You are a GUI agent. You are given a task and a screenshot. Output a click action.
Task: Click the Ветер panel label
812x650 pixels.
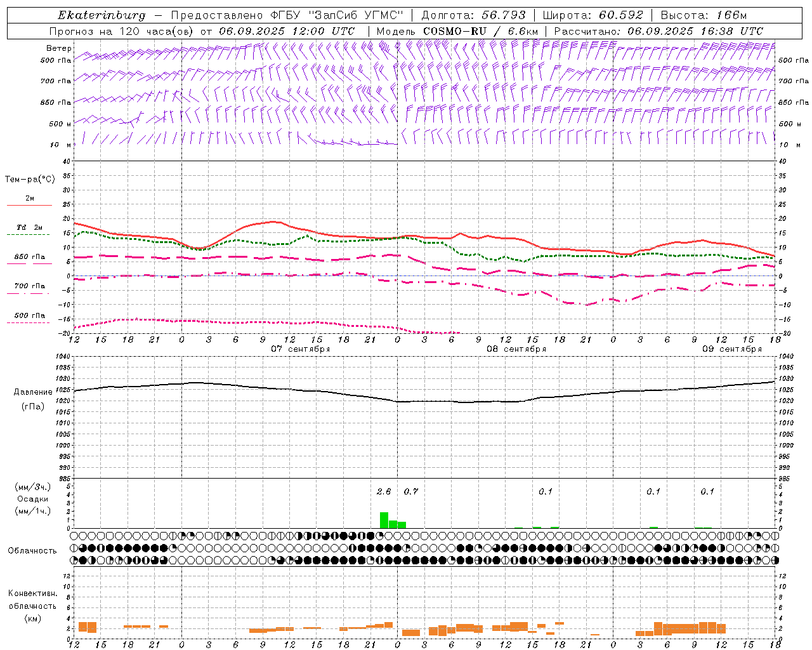point(59,48)
